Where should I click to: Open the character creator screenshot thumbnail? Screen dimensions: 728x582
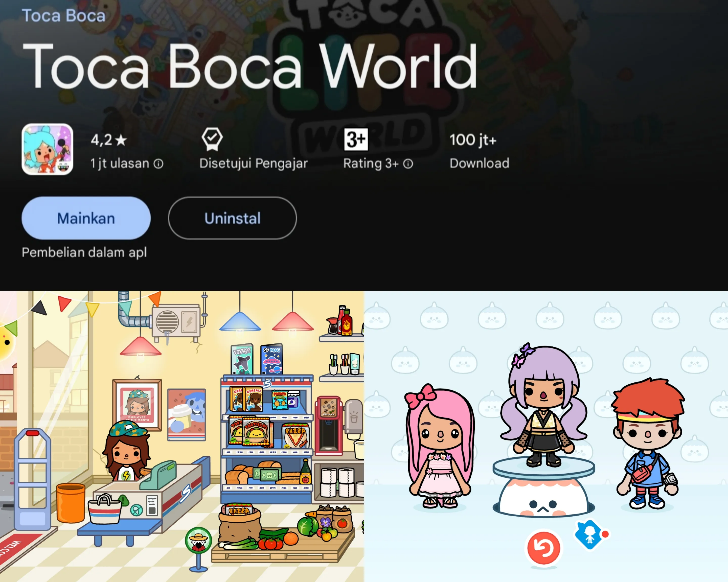546,436
